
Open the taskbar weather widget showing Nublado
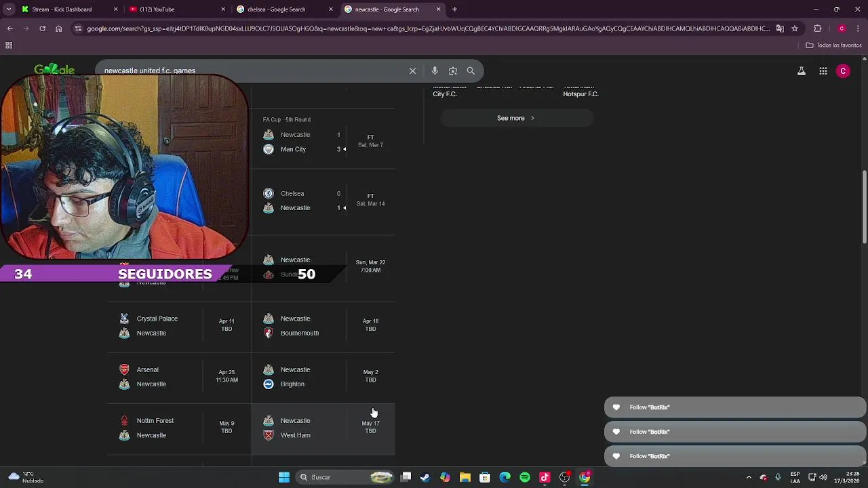tap(26, 477)
